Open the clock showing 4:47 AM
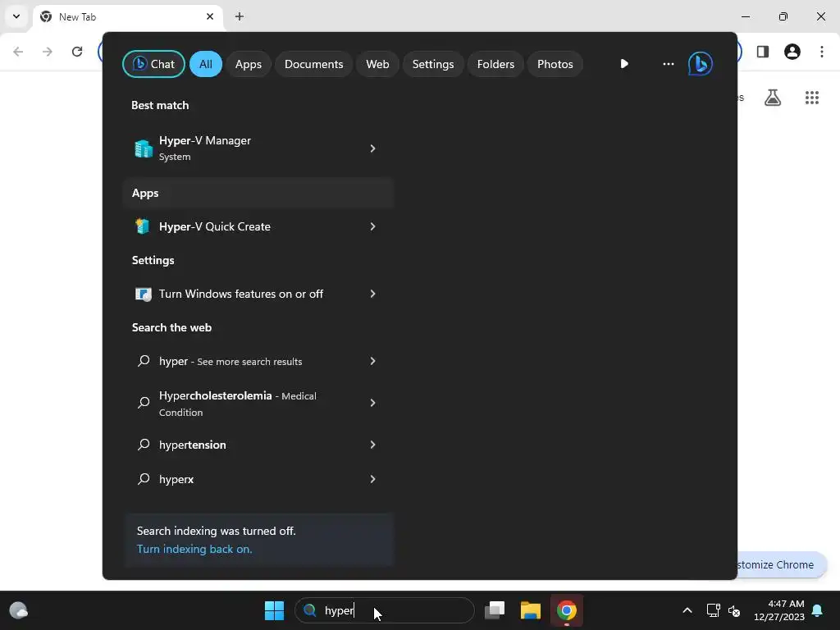This screenshot has height=630, width=840. pos(779,610)
